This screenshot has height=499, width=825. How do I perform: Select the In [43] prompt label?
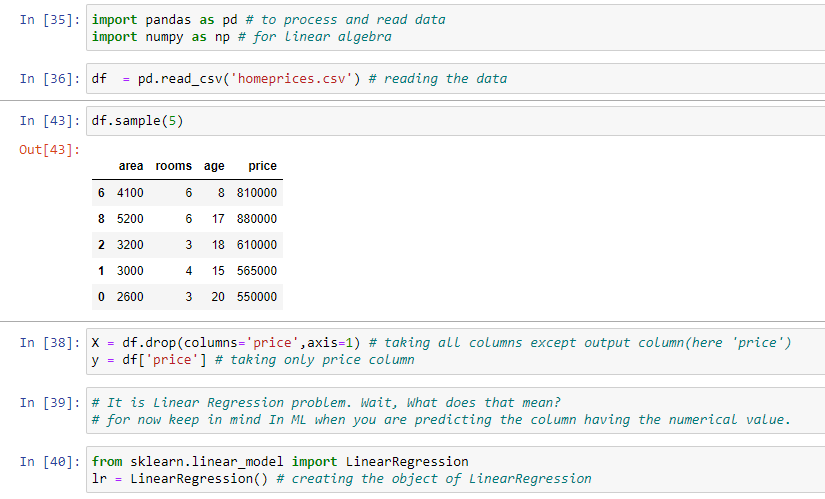click(49, 121)
